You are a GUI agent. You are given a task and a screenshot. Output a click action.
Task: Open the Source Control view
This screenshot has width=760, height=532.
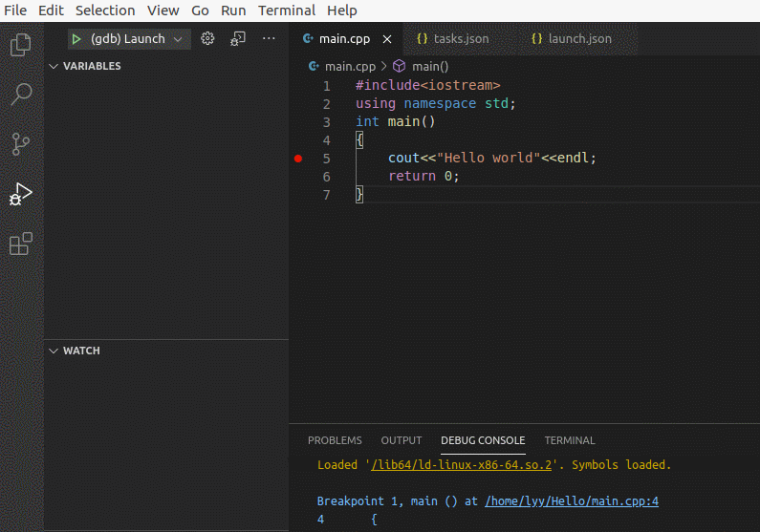click(20, 144)
